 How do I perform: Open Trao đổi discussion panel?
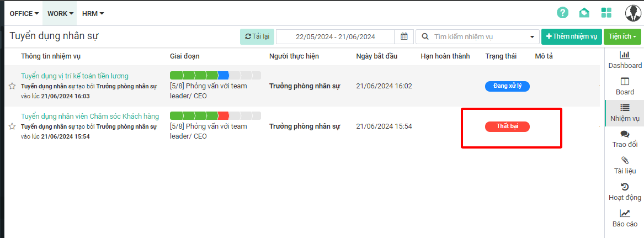625,139
